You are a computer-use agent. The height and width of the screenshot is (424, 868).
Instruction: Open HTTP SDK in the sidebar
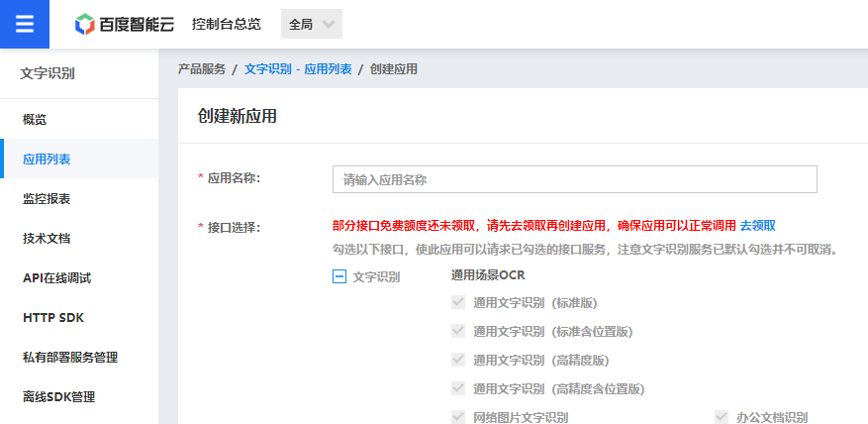click(x=79, y=318)
